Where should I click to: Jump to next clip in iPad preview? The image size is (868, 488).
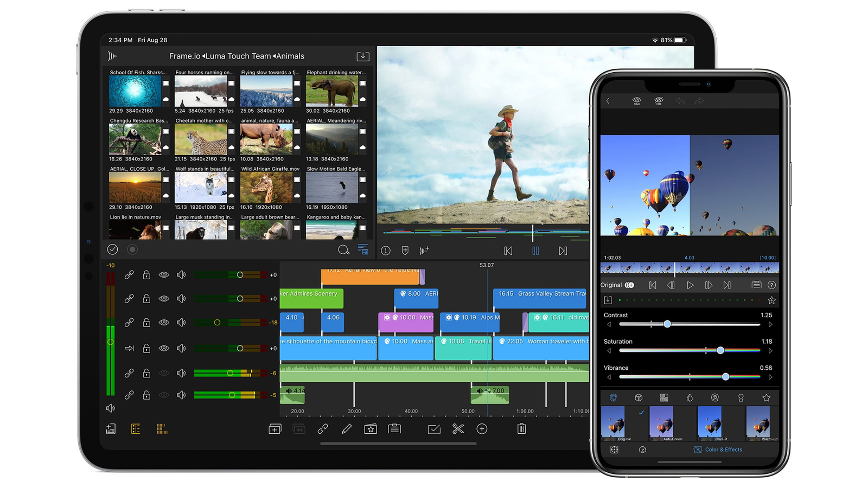563,251
